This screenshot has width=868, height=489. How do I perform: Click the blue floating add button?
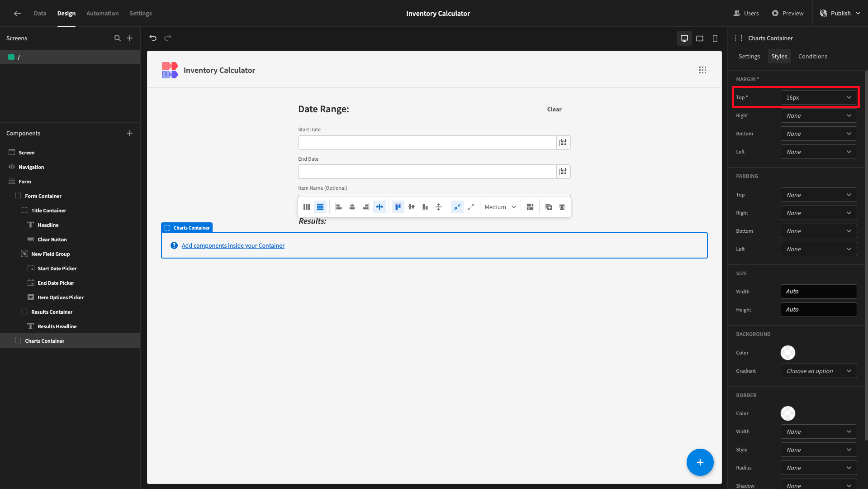700,462
